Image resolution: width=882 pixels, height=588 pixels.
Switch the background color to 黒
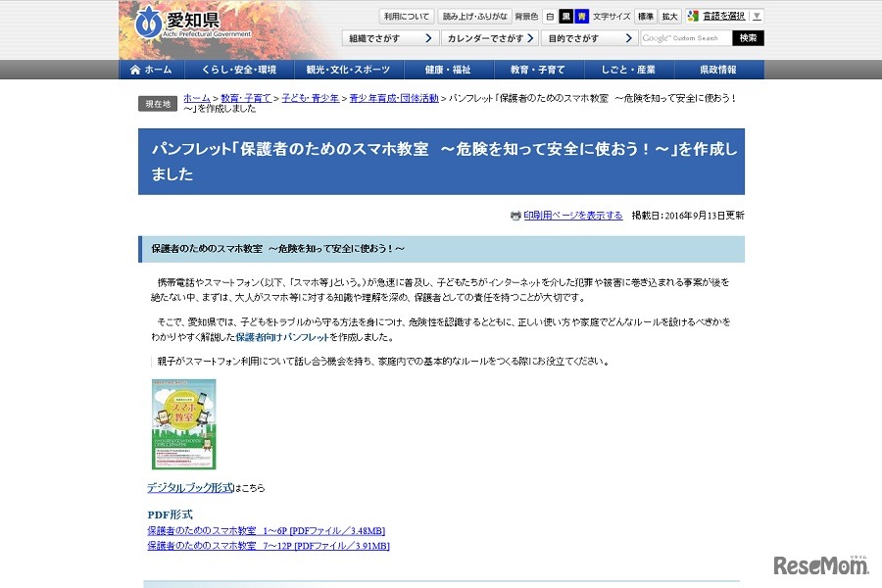coord(565,16)
